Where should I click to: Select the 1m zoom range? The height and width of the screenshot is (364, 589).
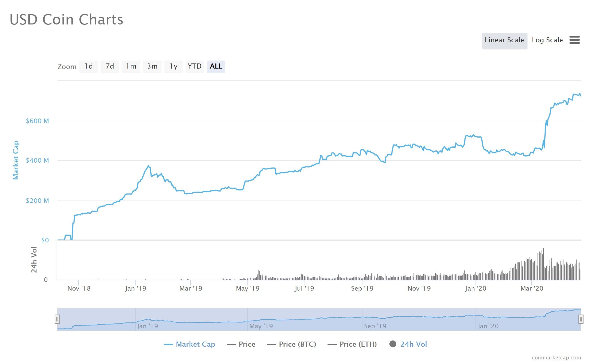[x=131, y=67]
